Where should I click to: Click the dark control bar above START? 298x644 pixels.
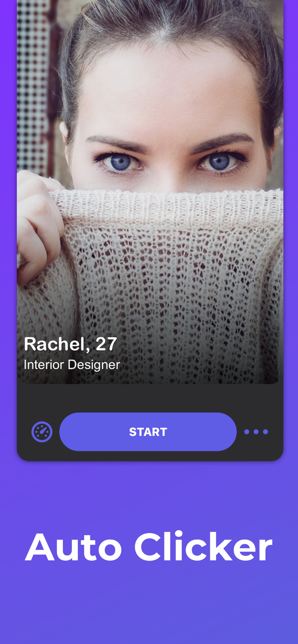(150, 398)
